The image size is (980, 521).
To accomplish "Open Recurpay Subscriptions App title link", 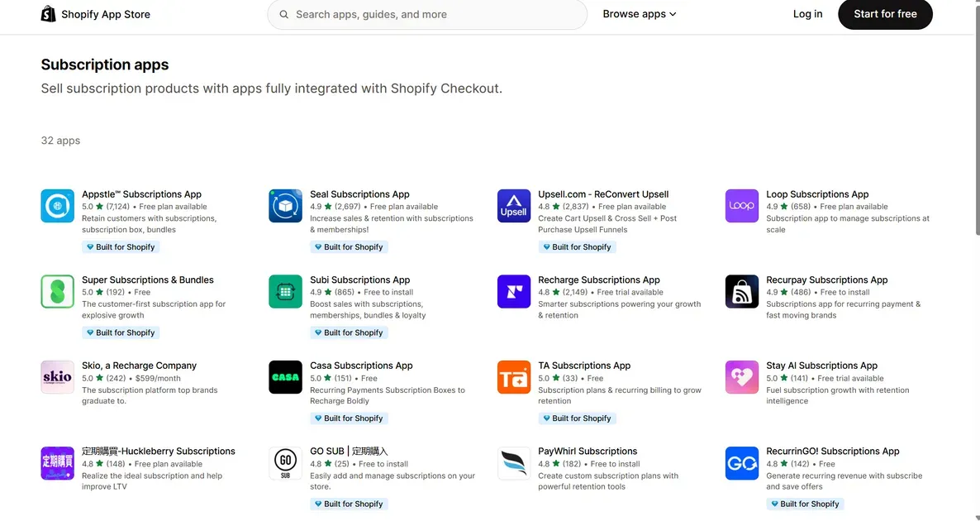I will pos(827,280).
